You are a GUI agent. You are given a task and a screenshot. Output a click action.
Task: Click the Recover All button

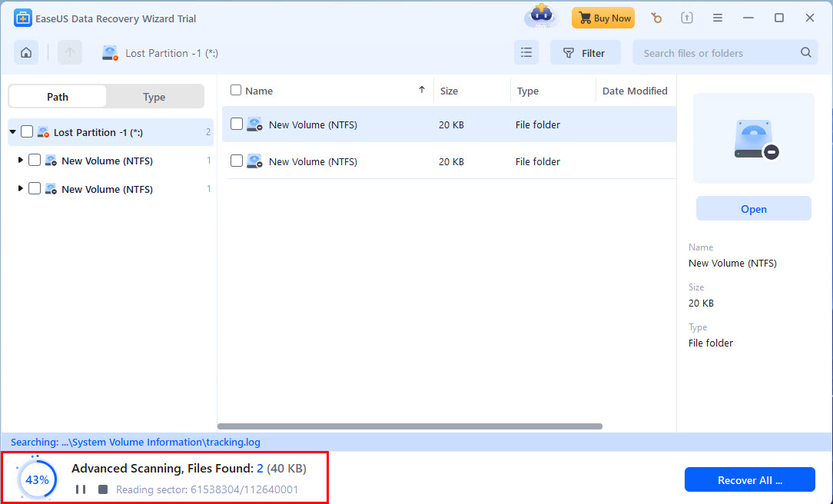coord(749,480)
